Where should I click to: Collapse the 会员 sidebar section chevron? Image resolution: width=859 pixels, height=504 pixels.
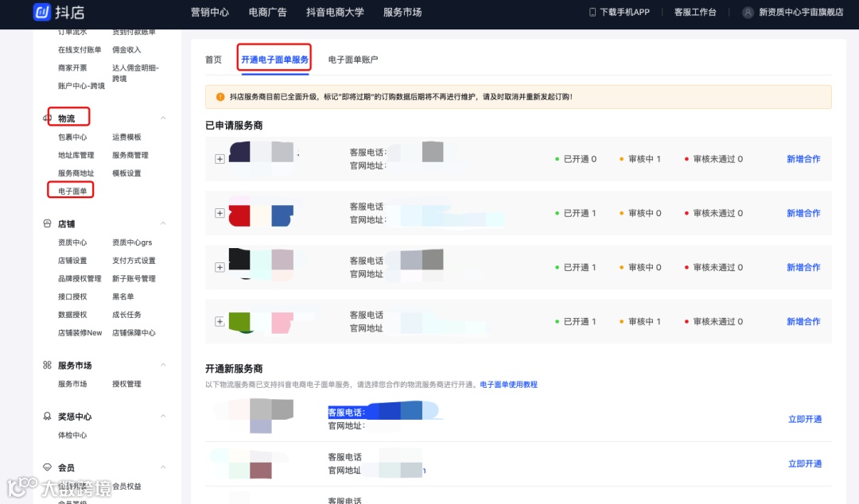point(163,467)
